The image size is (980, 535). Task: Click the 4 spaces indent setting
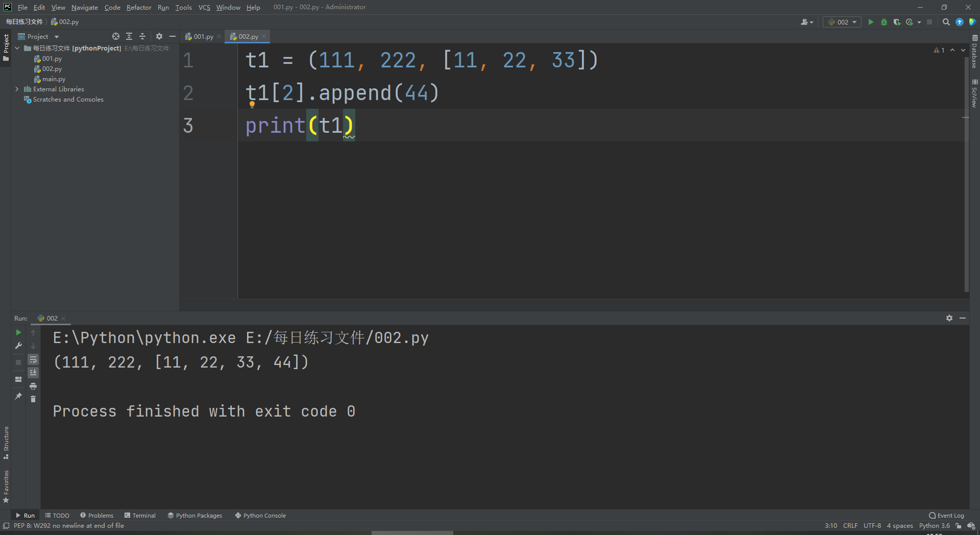pos(900,526)
